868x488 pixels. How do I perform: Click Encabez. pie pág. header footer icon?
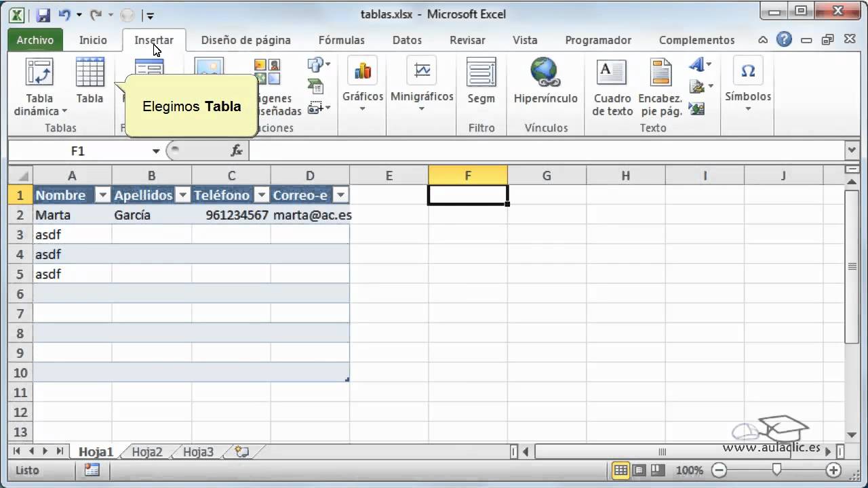pos(660,73)
